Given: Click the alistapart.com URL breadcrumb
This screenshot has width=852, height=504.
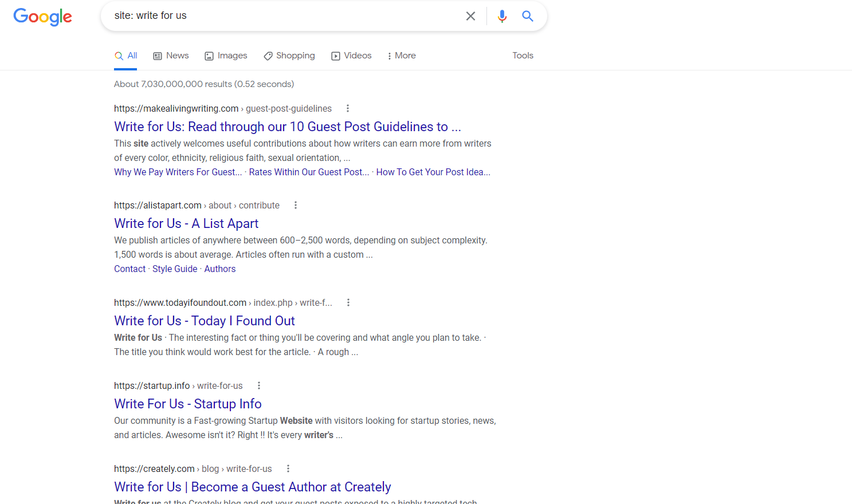Looking at the screenshot, I should click(x=197, y=205).
